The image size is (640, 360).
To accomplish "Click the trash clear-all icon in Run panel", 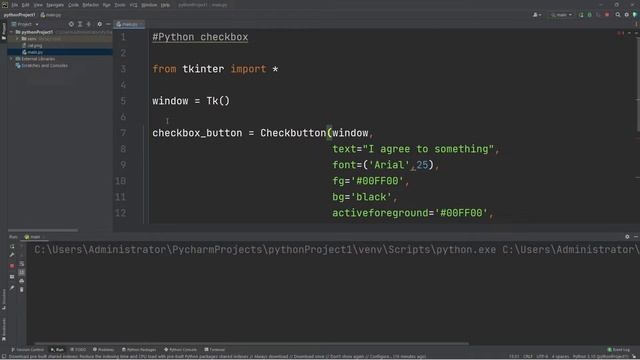I will 22,289.
